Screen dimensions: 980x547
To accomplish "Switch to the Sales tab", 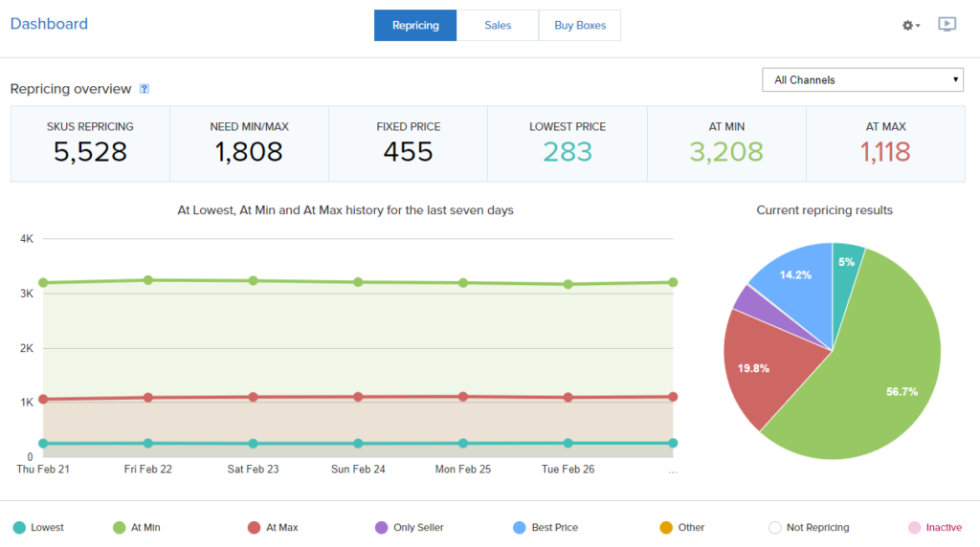I will coord(498,26).
